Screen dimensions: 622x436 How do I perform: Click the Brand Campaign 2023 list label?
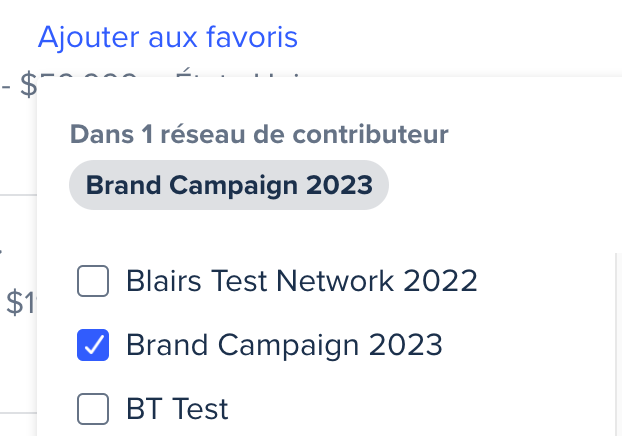pyautogui.click(x=283, y=346)
